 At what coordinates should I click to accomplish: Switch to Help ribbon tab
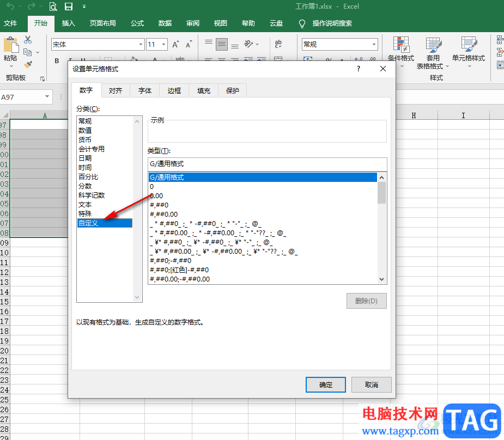click(x=248, y=23)
